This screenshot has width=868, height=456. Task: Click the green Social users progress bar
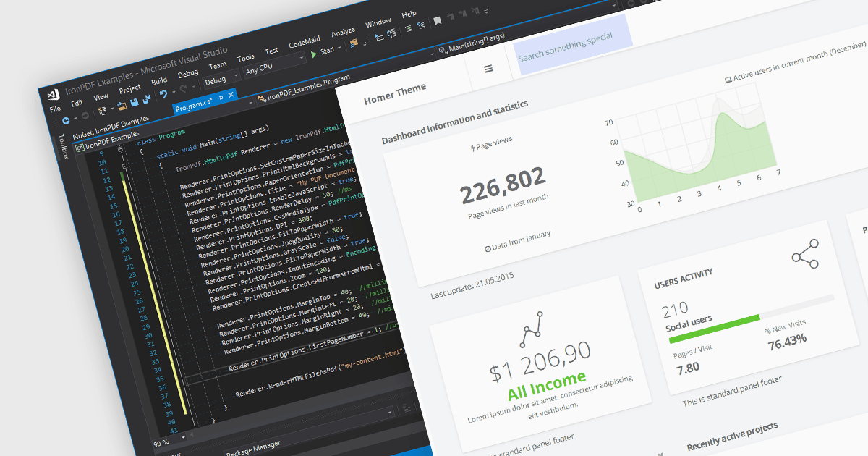[x=713, y=328]
